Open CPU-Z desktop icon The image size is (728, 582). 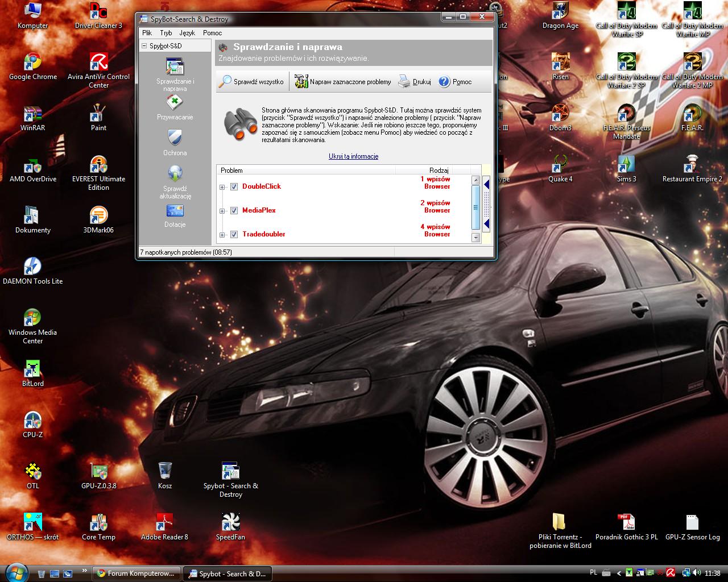coord(33,425)
